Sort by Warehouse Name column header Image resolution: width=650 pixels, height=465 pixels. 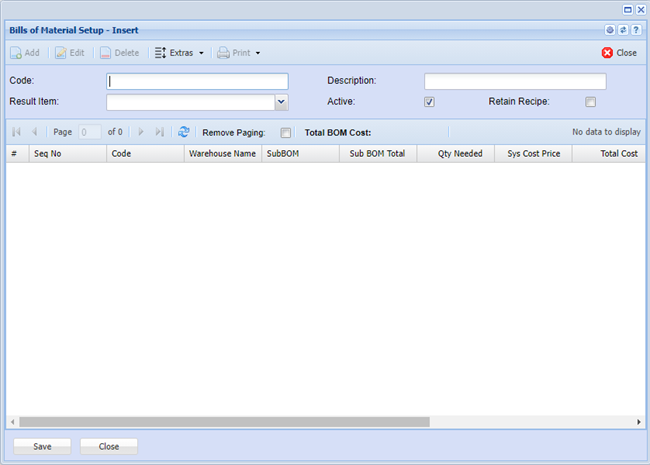pos(222,154)
